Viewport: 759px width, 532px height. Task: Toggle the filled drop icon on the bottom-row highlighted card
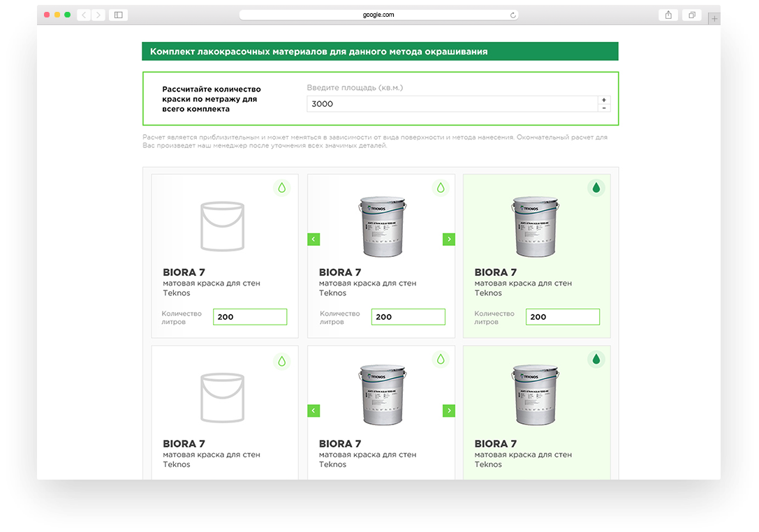click(x=596, y=359)
